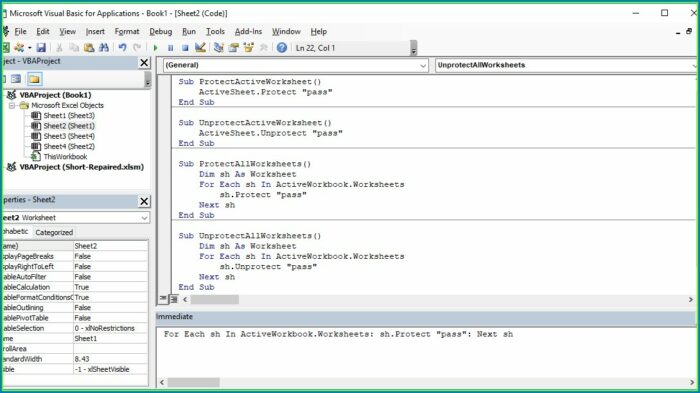Click the Immediate window code line
The image size is (700, 393).
(x=338, y=334)
